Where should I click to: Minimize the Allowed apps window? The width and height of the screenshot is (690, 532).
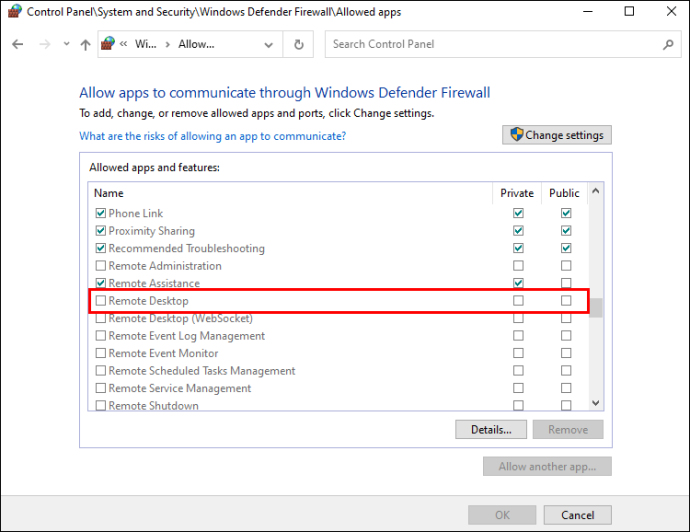(x=588, y=11)
